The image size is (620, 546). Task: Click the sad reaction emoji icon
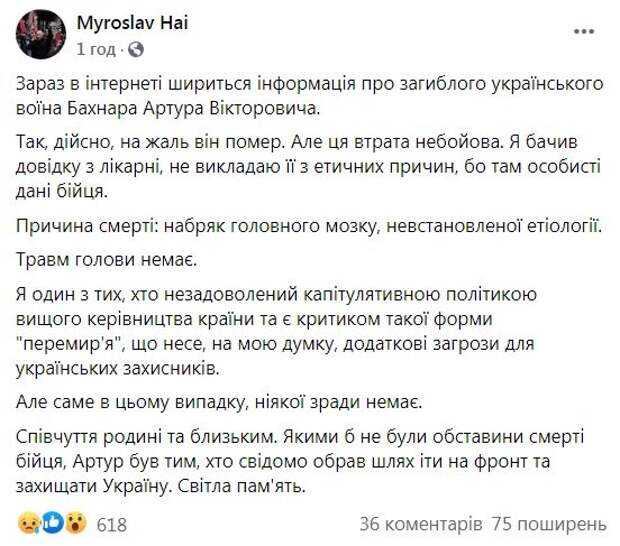click(x=29, y=523)
